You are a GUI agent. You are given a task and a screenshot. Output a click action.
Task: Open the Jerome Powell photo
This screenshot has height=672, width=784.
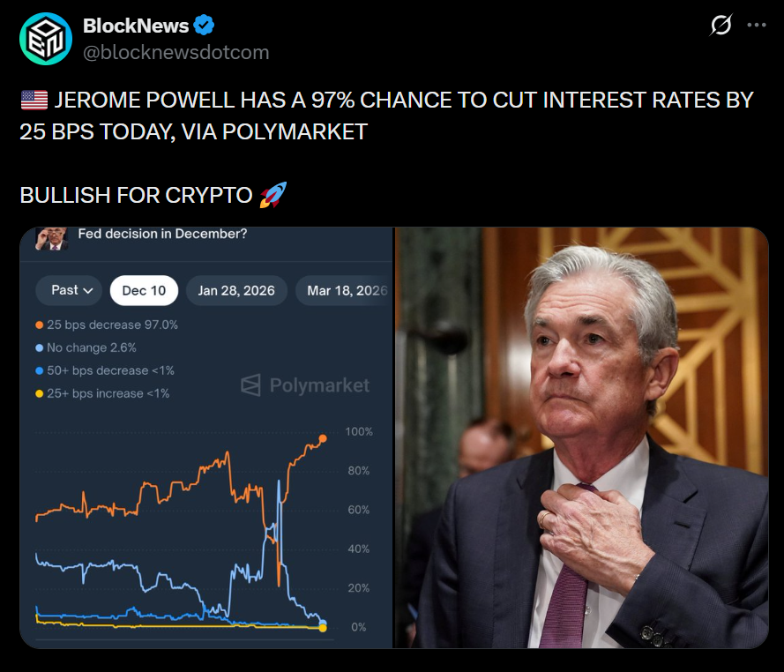coord(581,438)
